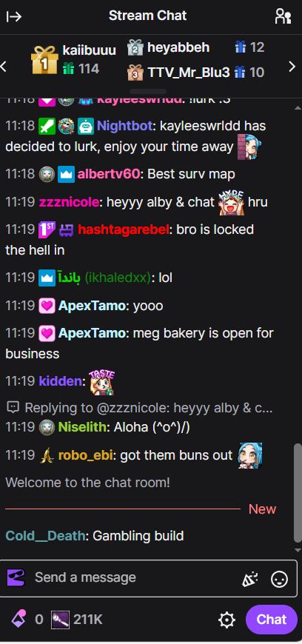Open the community users list icon

[x=283, y=16]
